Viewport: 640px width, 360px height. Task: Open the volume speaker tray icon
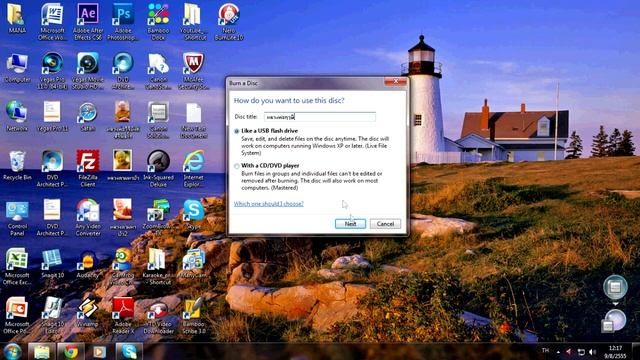(593, 352)
